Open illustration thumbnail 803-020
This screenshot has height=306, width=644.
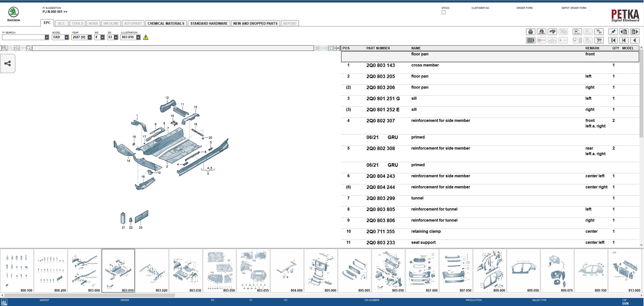pyautogui.click(x=152, y=271)
